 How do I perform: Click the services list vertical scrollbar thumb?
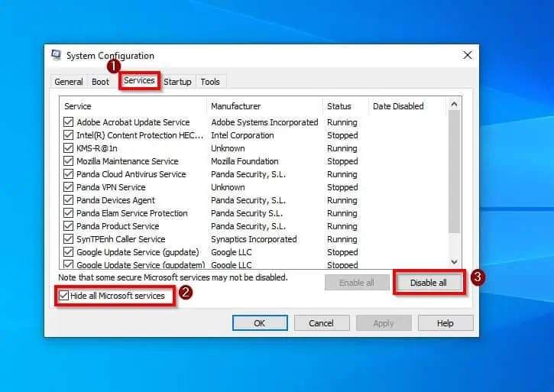pos(454,172)
